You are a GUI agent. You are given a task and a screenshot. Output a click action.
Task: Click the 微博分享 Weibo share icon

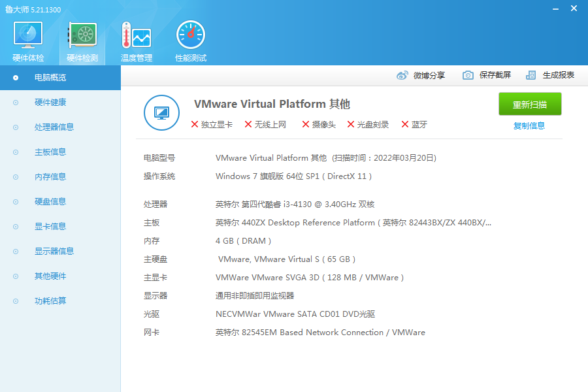tap(402, 75)
